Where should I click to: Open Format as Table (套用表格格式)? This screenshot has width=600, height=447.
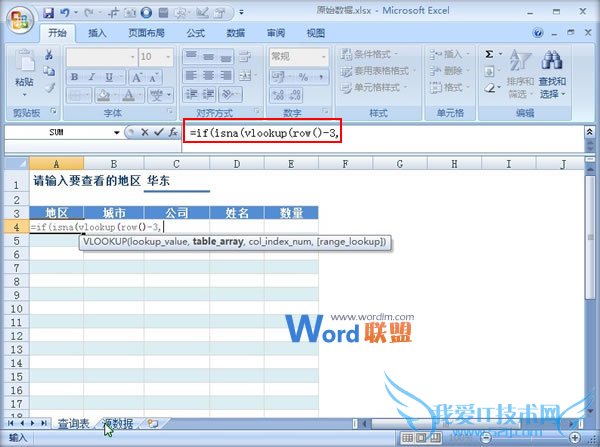[377, 71]
